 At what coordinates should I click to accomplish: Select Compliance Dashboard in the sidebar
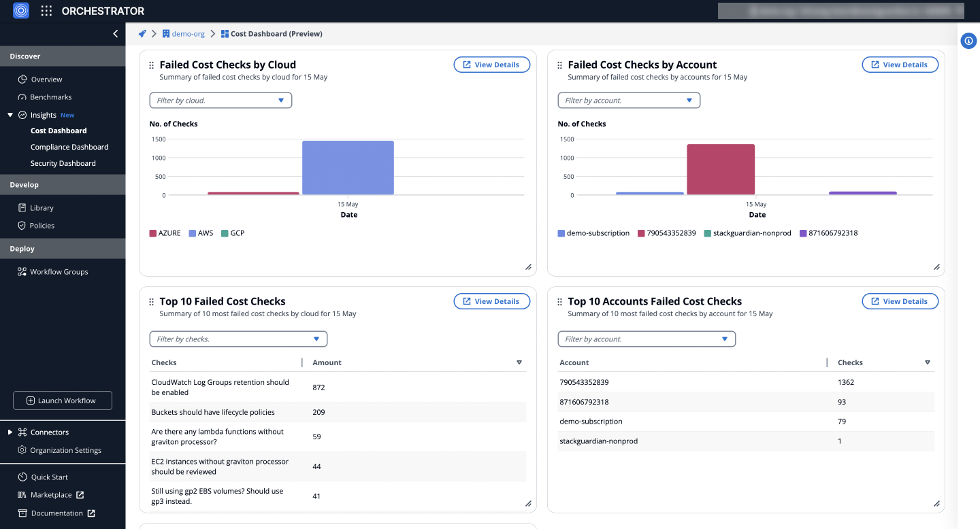70,147
